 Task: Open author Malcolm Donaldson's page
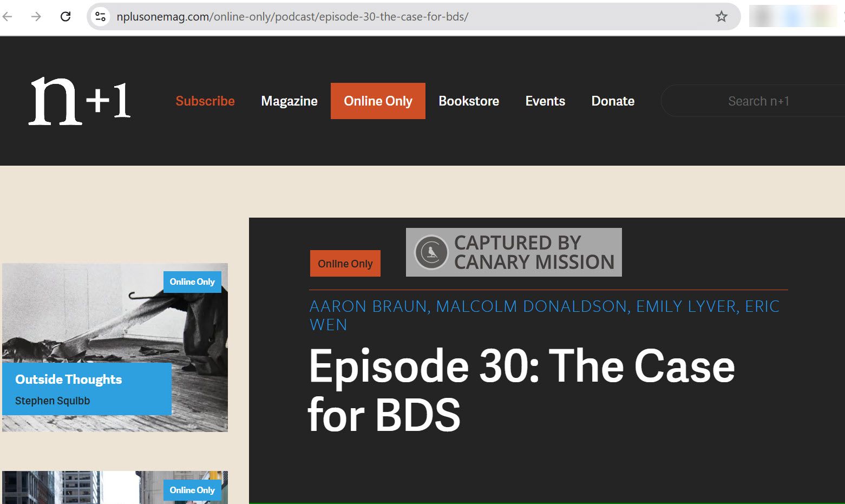click(531, 306)
